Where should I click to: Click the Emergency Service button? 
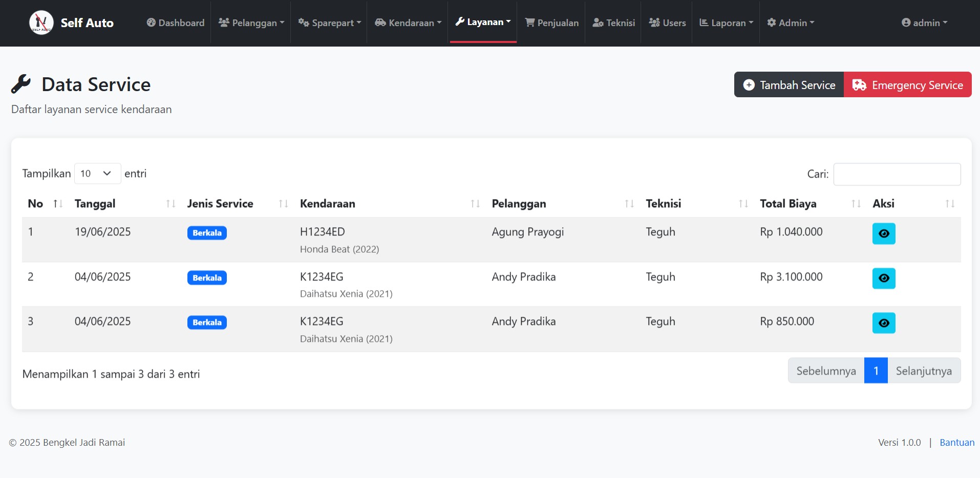click(907, 84)
